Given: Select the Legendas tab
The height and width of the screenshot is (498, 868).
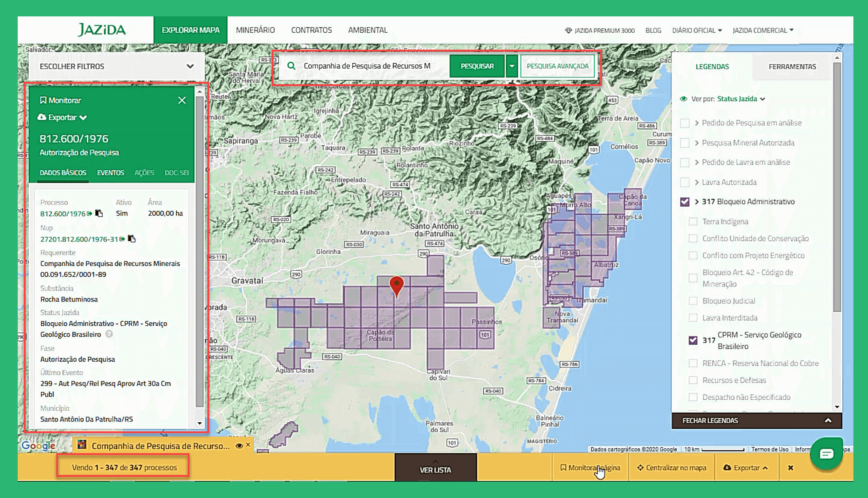Looking at the screenshot, I should 712,66.
